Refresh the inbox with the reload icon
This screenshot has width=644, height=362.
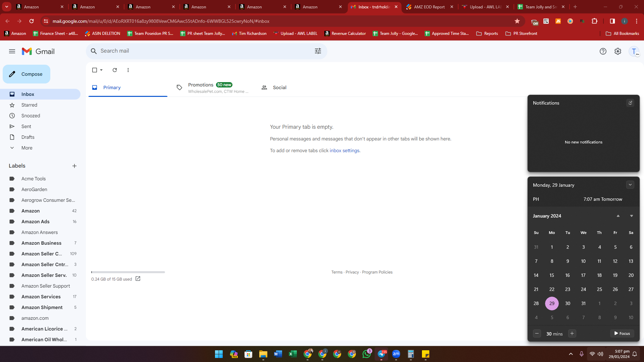click(x=115, y=70)
